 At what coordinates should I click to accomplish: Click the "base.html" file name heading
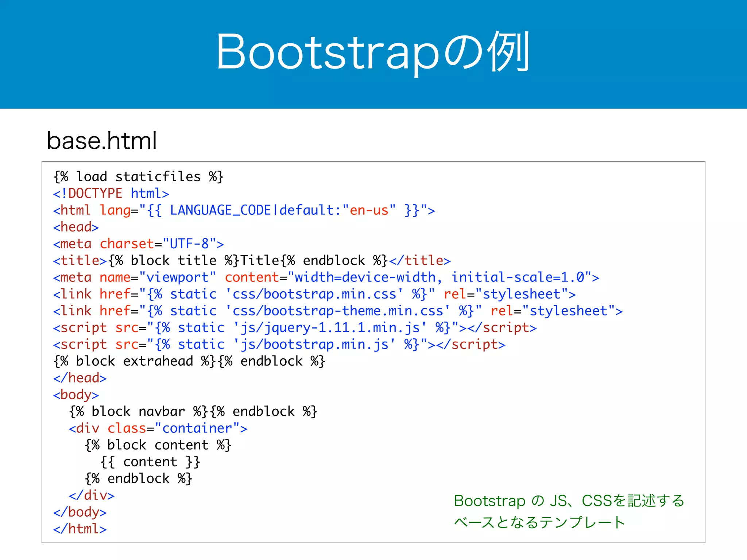point(102,141)
